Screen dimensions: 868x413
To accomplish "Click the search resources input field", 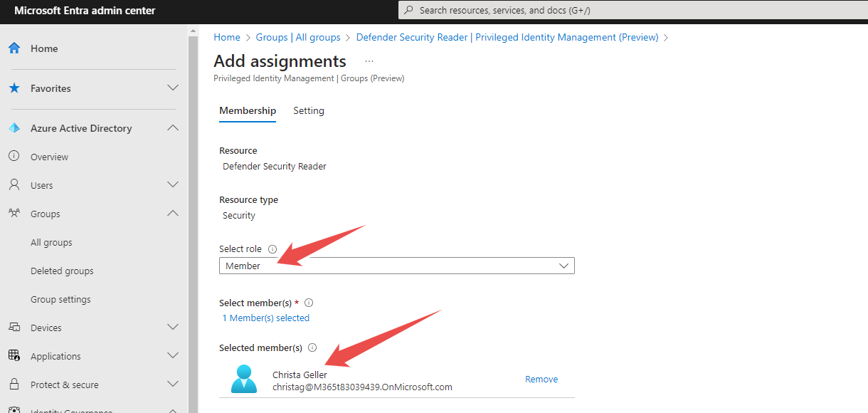I will 633,11.
